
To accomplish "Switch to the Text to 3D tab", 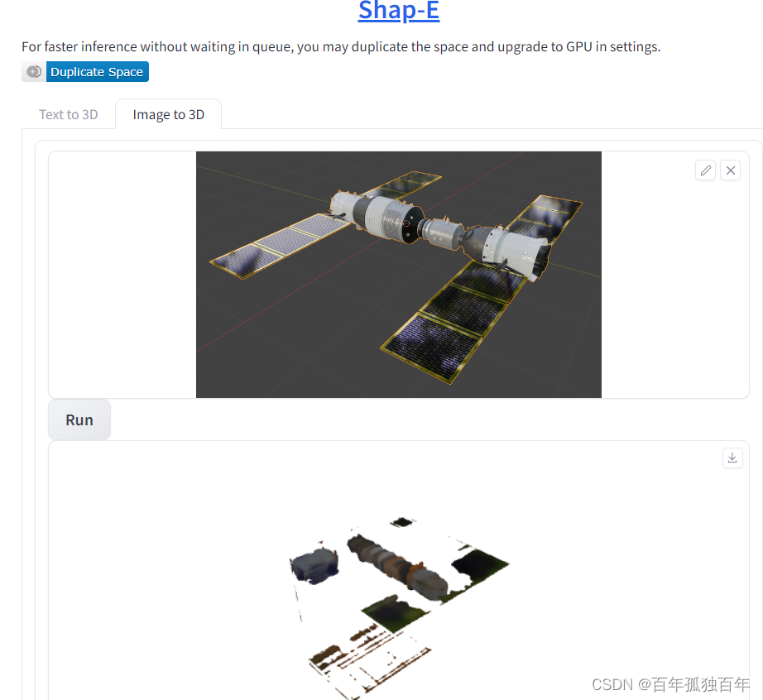I will coord(68,114).
